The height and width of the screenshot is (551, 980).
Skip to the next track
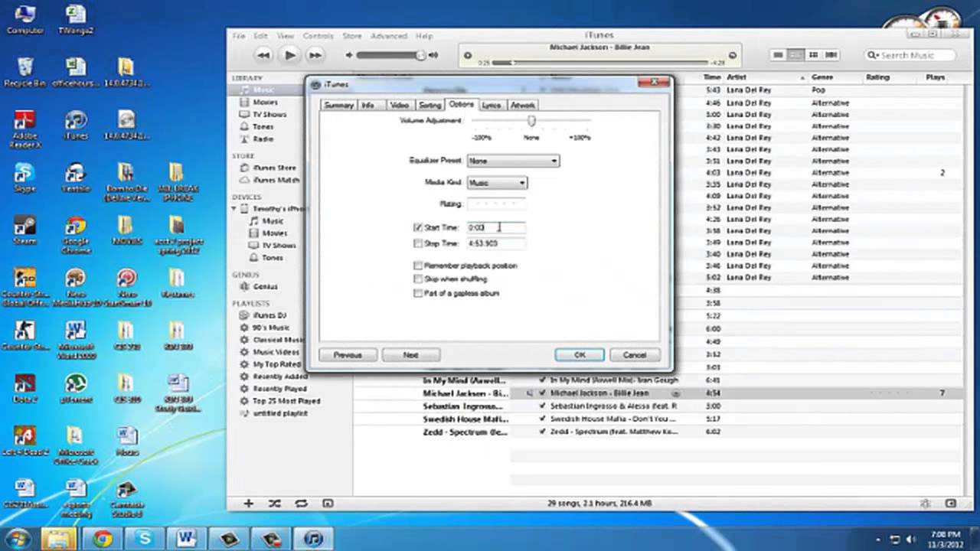point(315,55)
